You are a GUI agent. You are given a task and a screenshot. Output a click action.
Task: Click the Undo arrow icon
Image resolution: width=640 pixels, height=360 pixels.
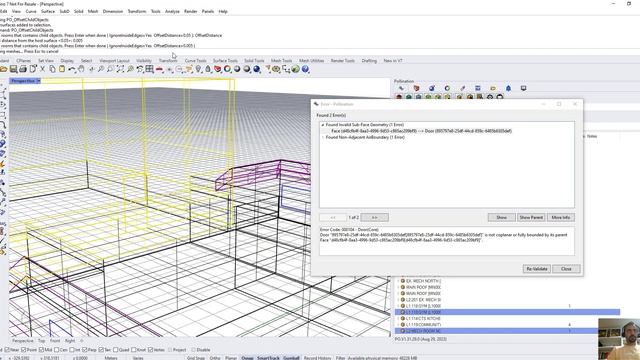71,69
